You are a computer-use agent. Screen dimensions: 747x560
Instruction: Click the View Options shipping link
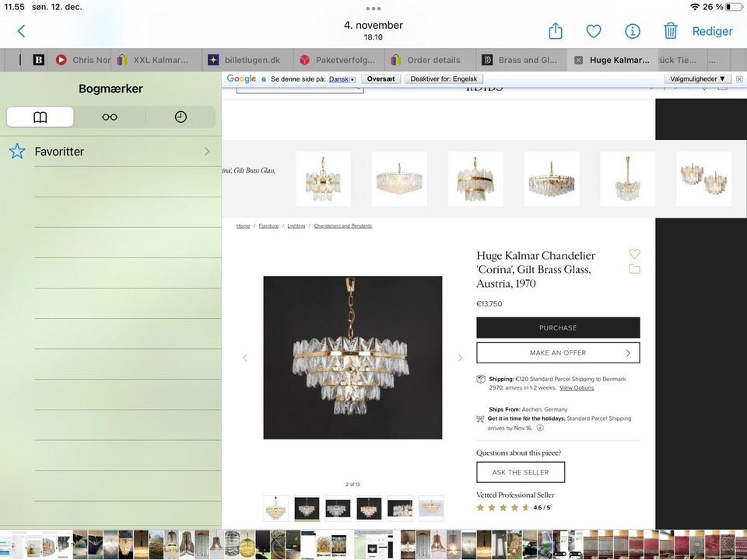click(577, 388)
